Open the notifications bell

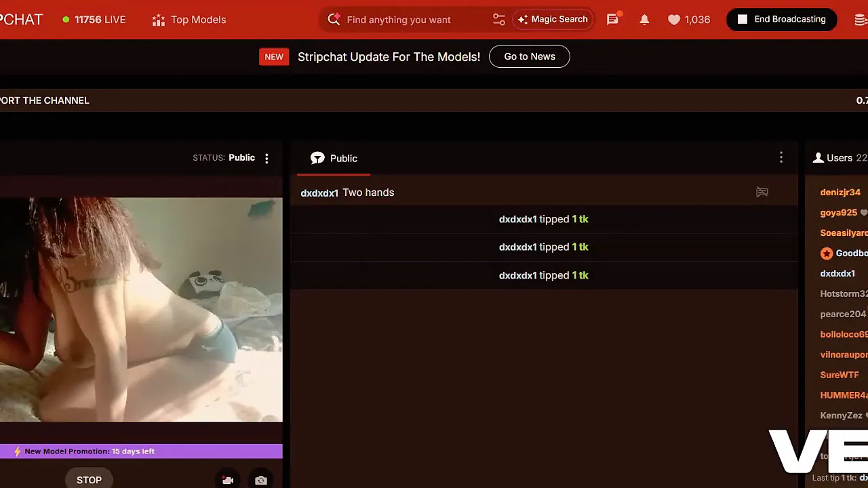point(644,20)
